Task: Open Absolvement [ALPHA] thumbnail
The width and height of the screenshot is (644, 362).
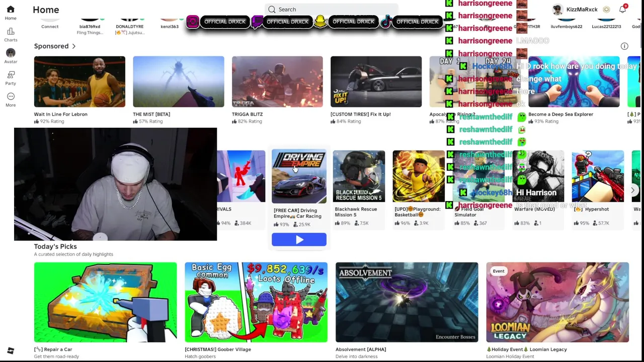Action: point(407,302)
